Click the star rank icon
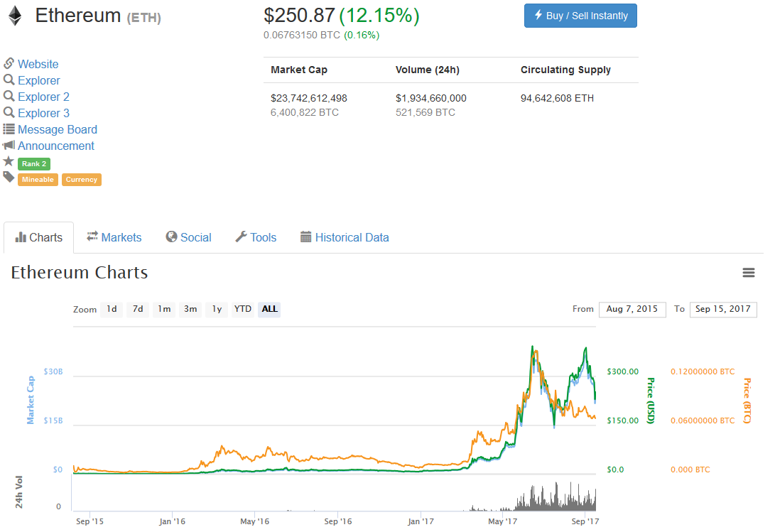775x532 pixels. click(9, 162)
